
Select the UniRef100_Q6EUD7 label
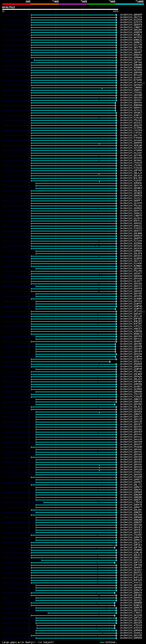click(x=131, y=314)
